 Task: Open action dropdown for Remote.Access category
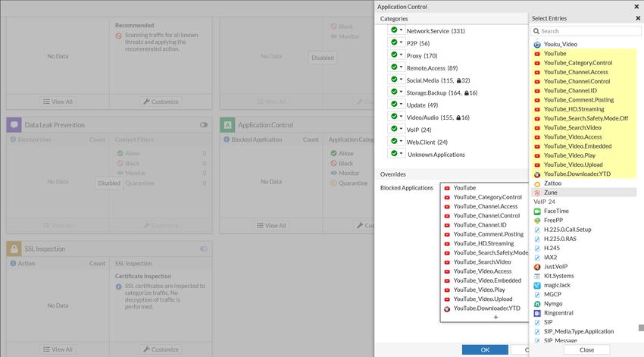click(396, 67)
